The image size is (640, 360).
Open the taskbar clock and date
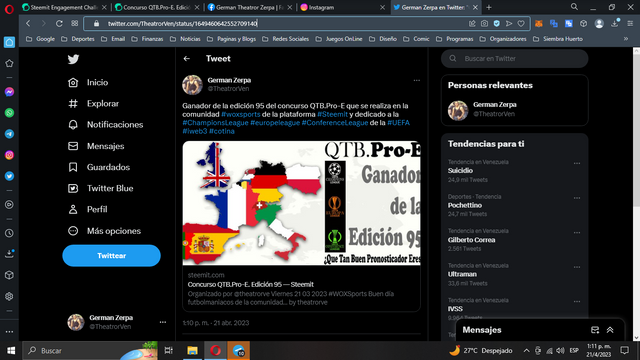click(x=599, y=351)
